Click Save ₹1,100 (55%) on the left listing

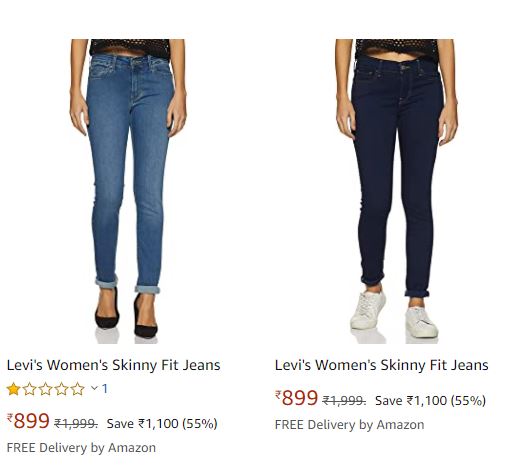pyautogui.click(x=162, y=424)
